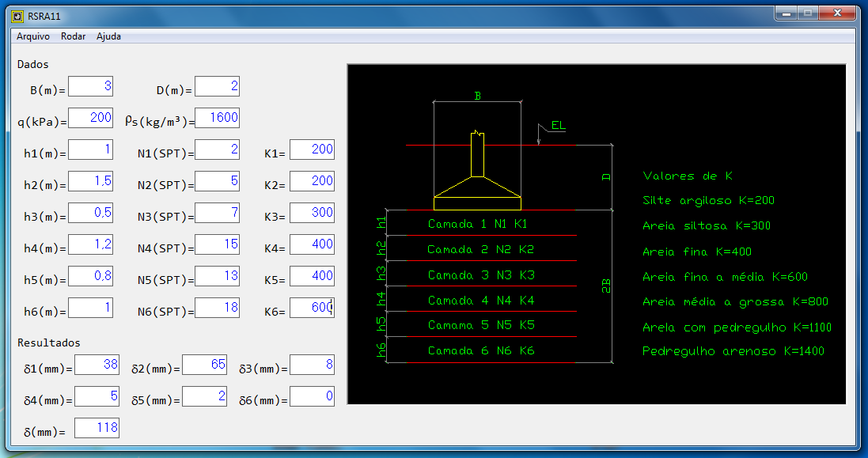Click the δ6(mm) result field
The image size is (868, 458).
[313, 396]
